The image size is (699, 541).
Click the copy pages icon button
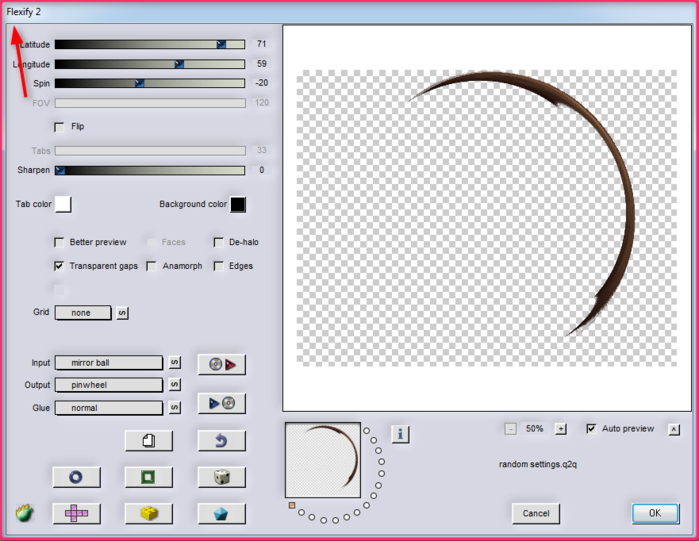pos(149,441)
